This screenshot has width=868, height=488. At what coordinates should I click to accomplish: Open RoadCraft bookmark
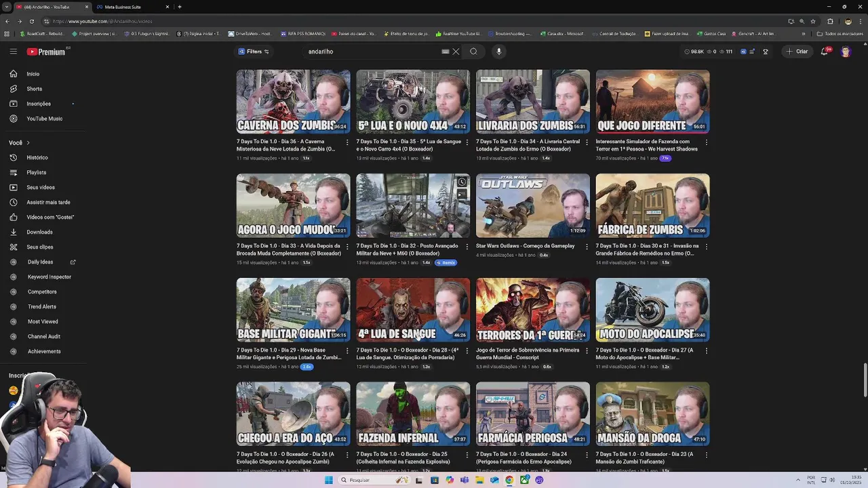43,33
